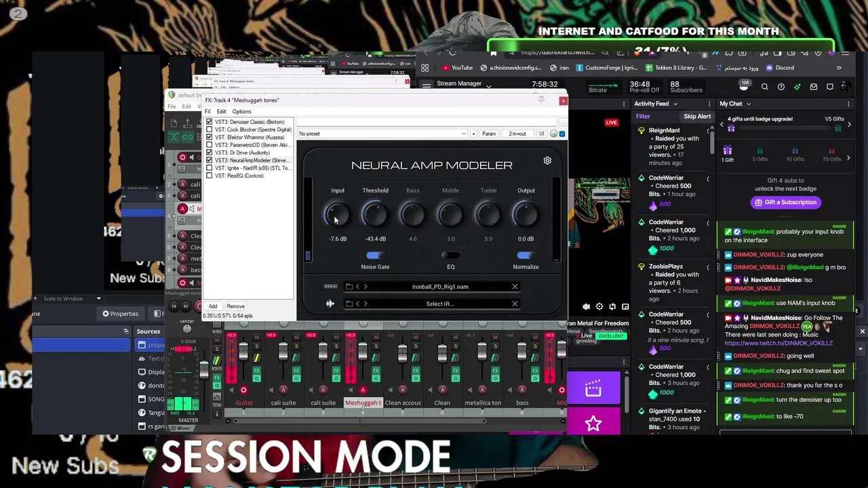Viewport: 868px width, 488px height.
Task: Open folder icon for Select IR row
Action: pyautogui.click(x=349, y=304)
